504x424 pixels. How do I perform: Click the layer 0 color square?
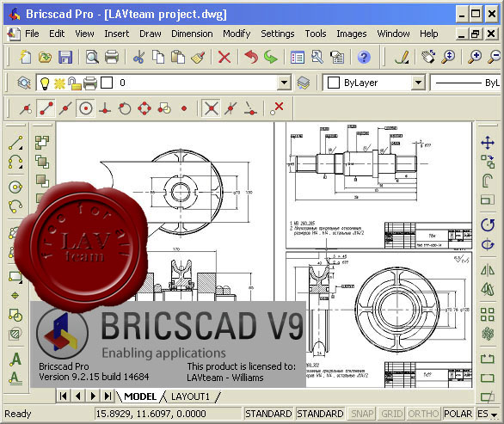107,83
